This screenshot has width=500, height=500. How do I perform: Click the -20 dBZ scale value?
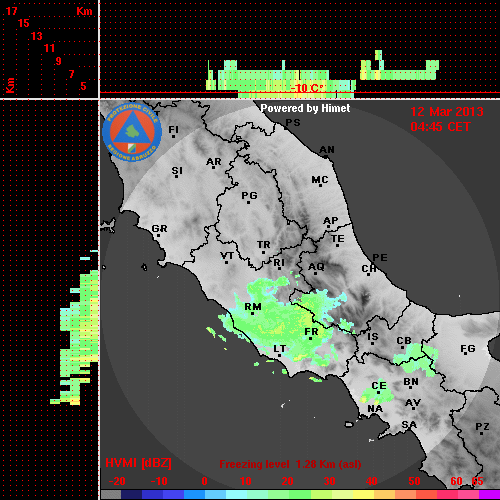117,481
